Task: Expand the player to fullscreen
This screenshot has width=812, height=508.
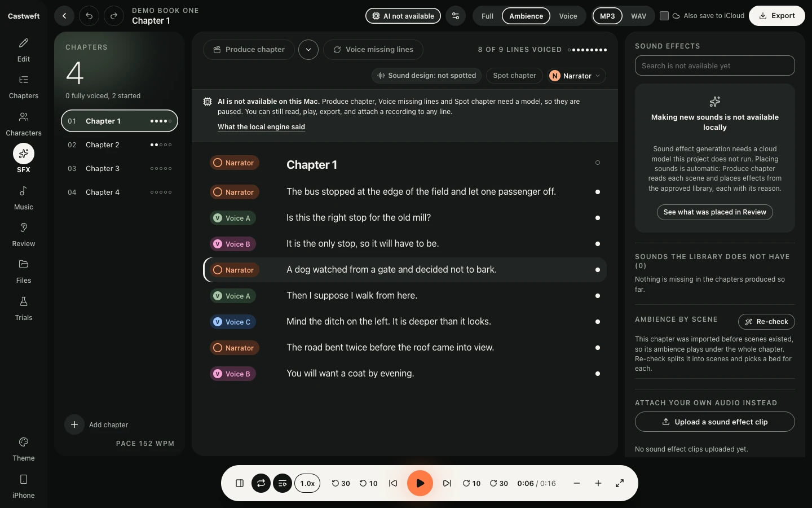Action: point(620,483)
